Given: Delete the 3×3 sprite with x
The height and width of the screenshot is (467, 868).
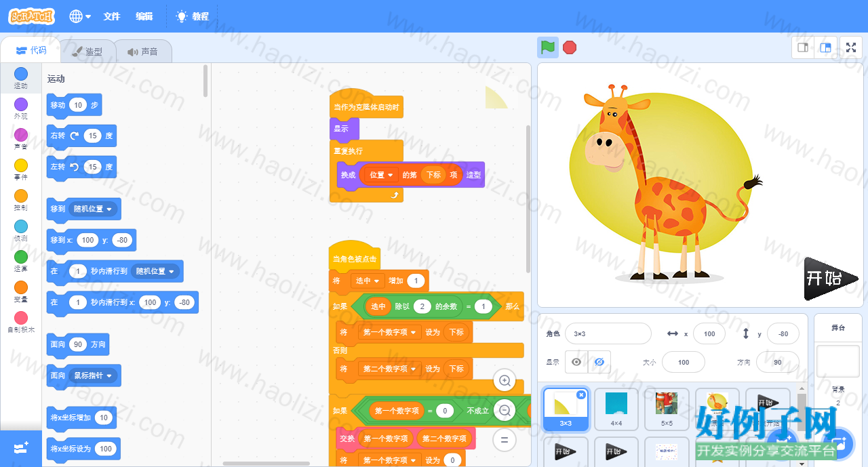Looking at the screenshot, I should [x=581, y=394].
